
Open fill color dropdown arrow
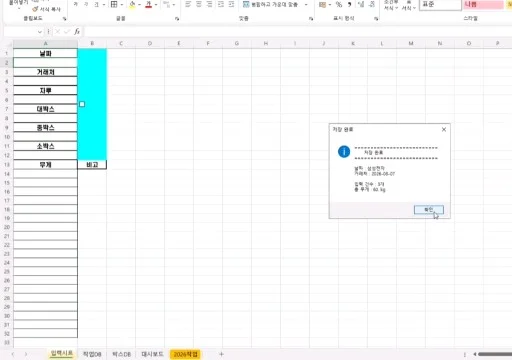(x=139, y=5)
